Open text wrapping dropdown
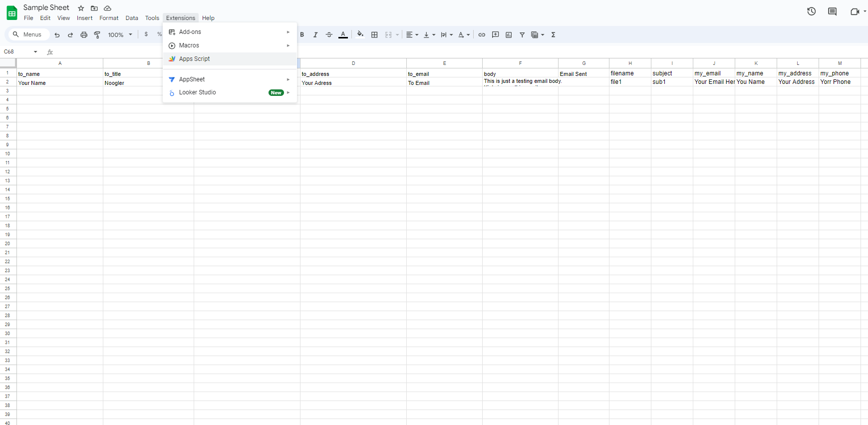The width and height of the screenshot is (868, 425). point(446,35)
